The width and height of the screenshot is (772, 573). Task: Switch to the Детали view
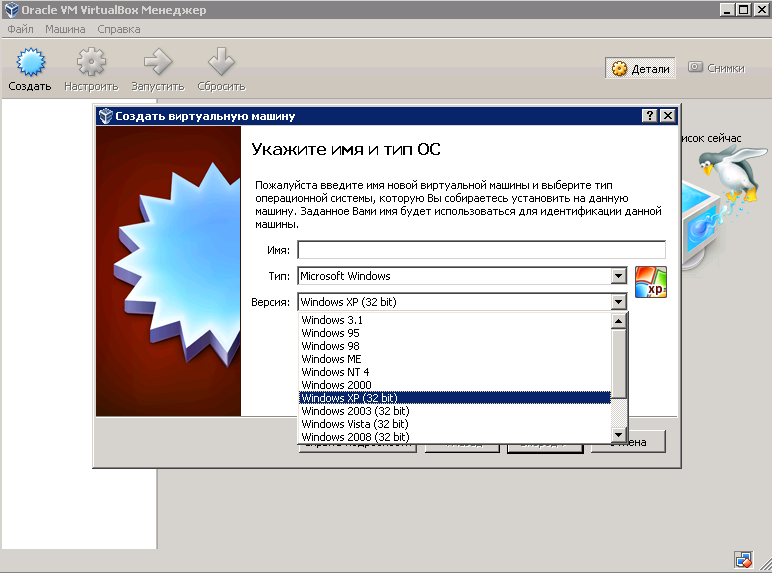[640, 68]
